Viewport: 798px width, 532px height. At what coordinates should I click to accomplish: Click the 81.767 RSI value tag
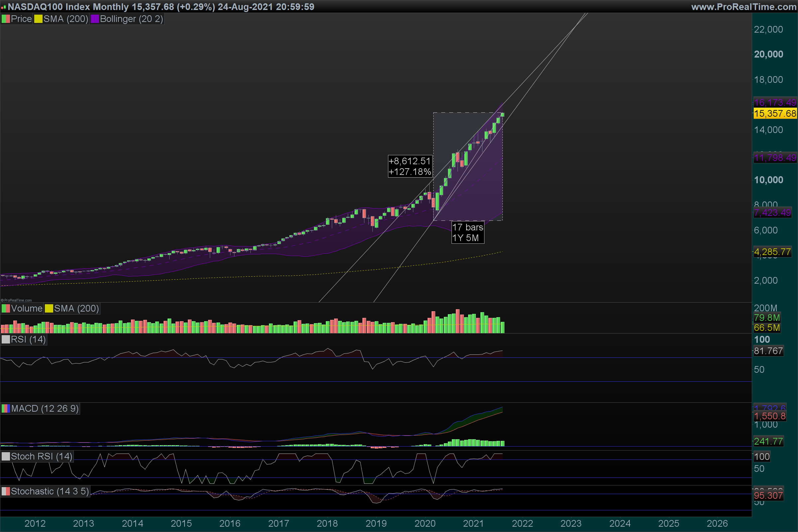768,351
